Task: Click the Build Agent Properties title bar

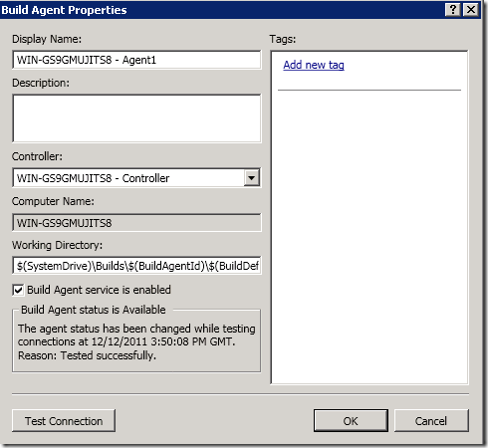Action: pyautogui.click(x=222, y=10)
